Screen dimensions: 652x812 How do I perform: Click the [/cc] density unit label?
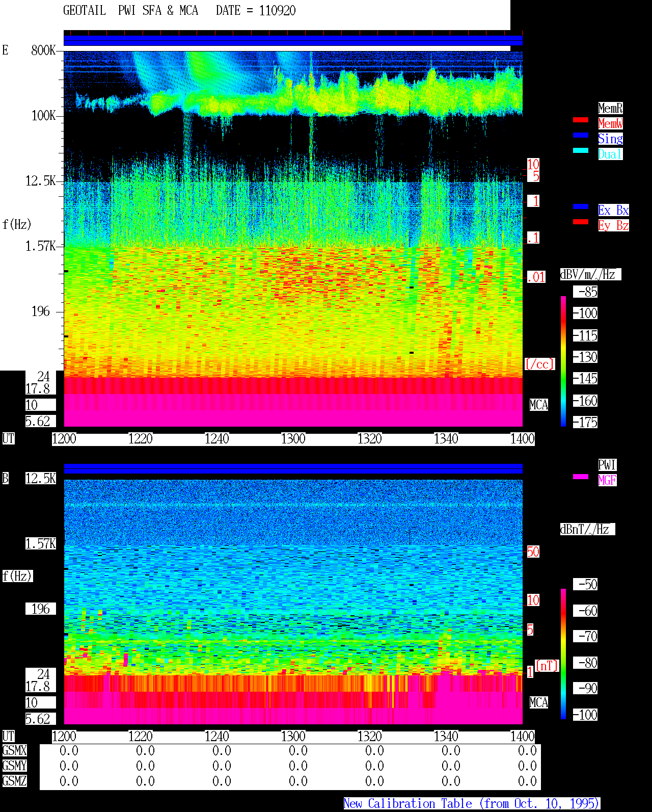[539, 364]
